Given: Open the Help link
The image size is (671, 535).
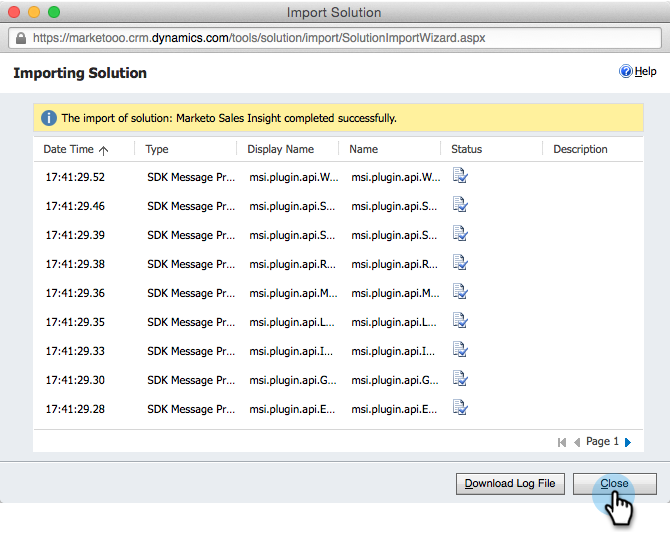Looking at the screenshot, I should coord(645,71).
